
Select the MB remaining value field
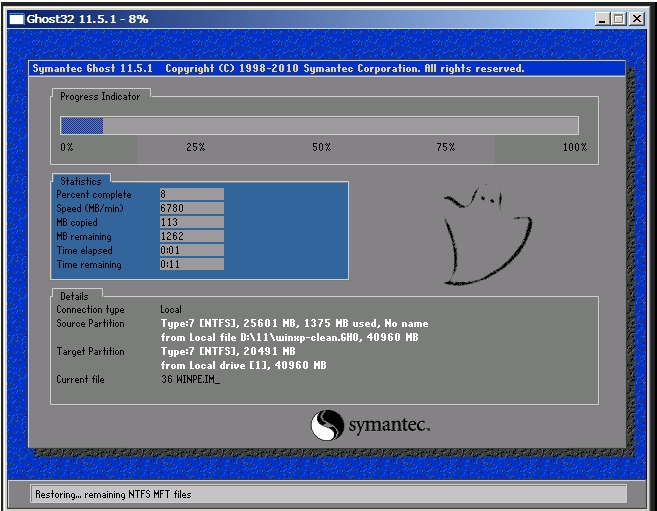tap(192, 236)
